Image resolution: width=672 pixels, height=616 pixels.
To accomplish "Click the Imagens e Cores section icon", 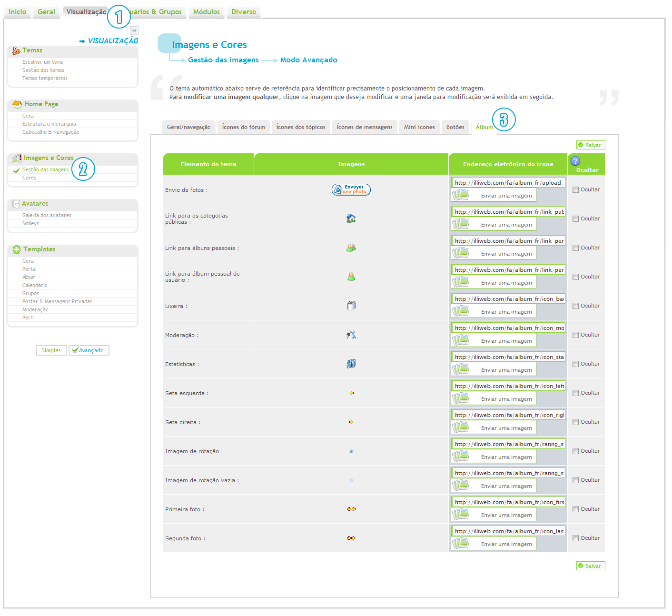I will [17, 158].
